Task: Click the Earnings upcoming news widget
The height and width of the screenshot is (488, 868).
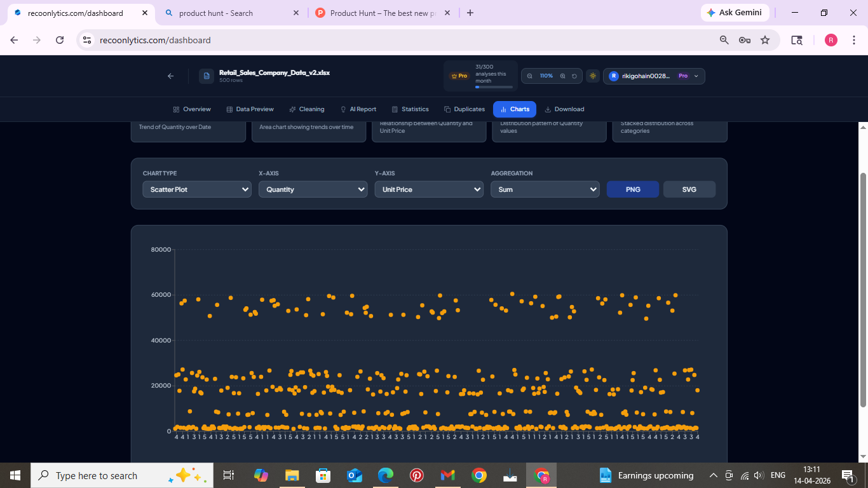Action: coord(646,475)
